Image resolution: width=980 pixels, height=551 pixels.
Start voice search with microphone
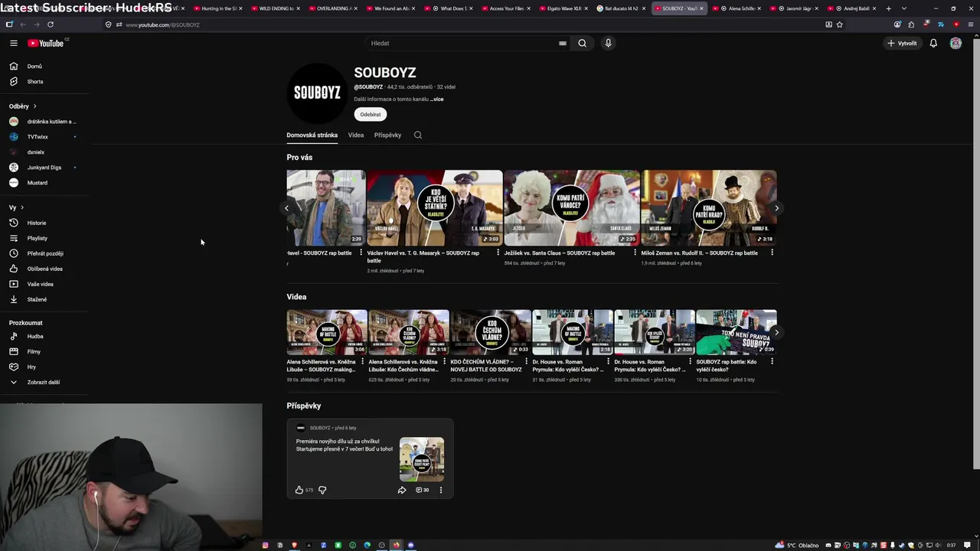(608, 43)
